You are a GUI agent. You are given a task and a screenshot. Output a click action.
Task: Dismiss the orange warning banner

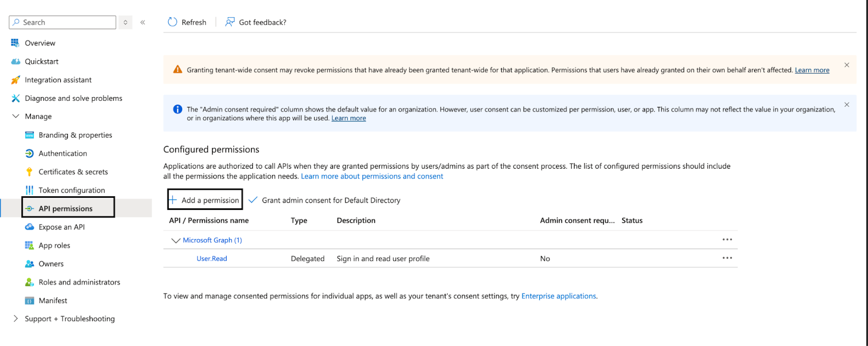pyautogui.click(x=846, y=65)
